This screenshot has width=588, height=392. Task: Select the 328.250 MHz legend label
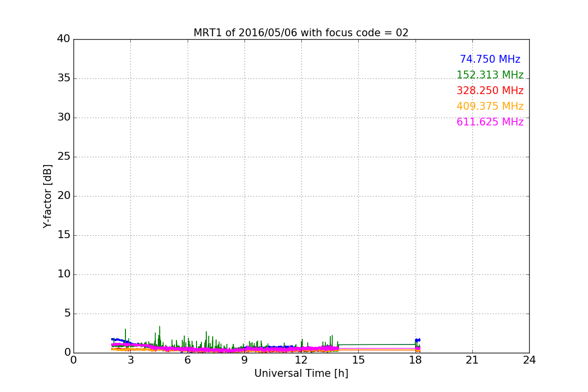pos(490,91)
